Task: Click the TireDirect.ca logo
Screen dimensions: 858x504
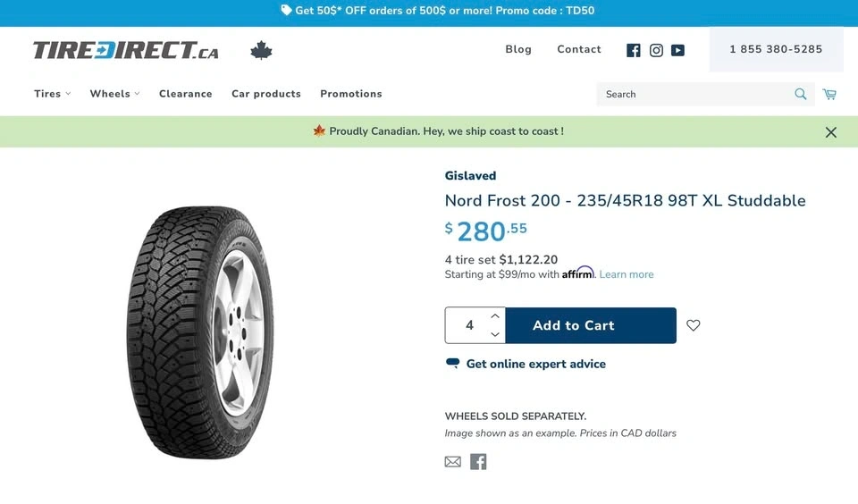Action: [x=126, y=50]
